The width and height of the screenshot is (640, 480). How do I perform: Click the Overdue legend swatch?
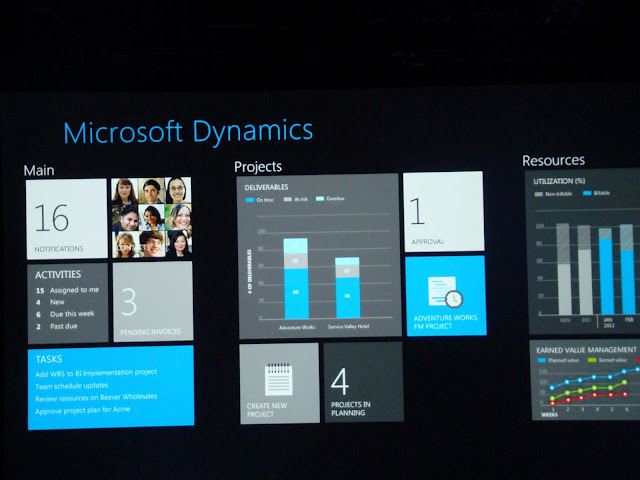320,199
